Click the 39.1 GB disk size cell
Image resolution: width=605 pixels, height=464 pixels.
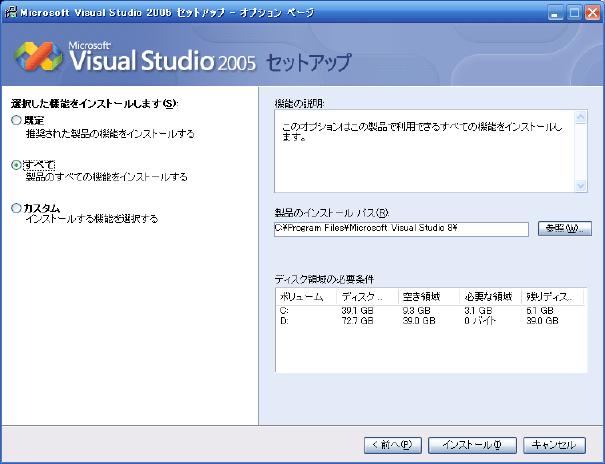[x=357, y=310]
